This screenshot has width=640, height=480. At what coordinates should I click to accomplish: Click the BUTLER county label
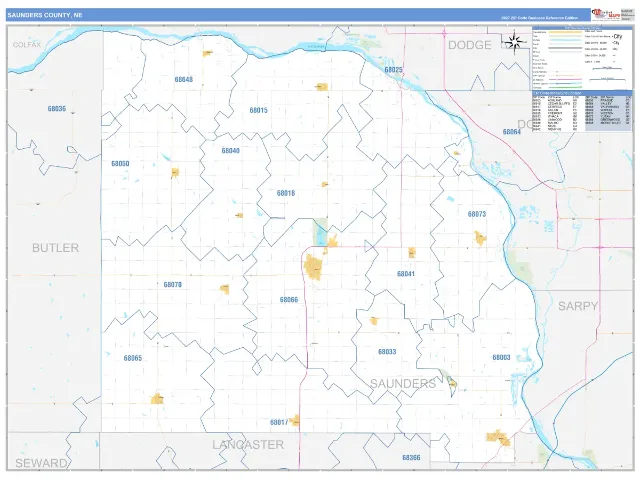(x=56, y=248)
